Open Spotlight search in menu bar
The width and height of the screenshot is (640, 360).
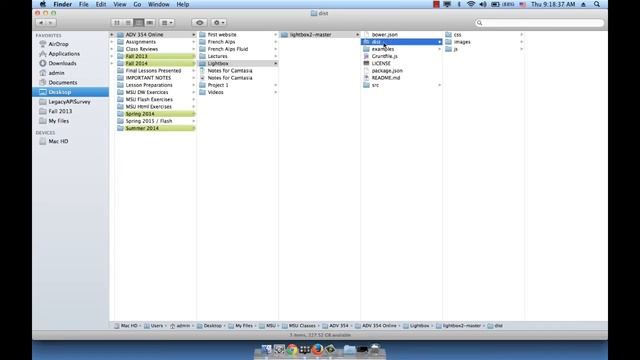click(x=597, y=4)
